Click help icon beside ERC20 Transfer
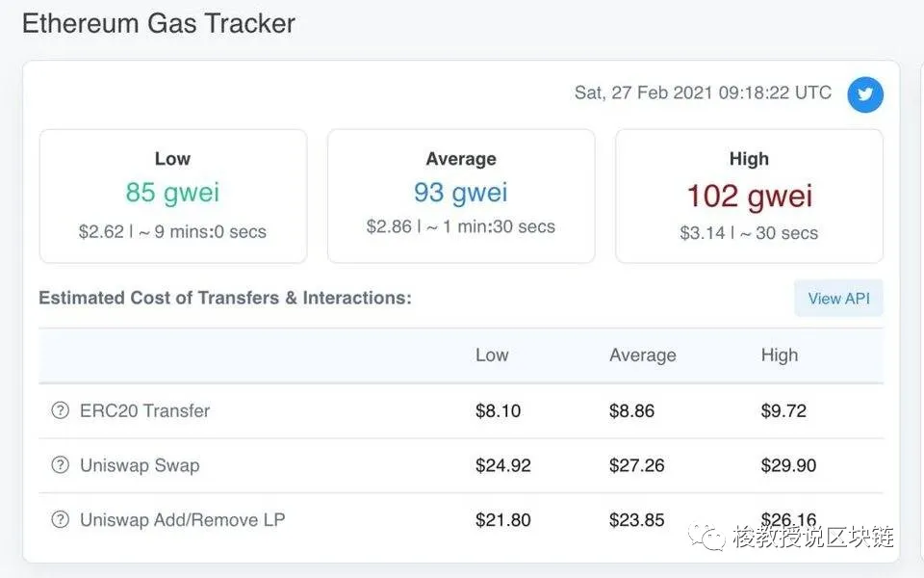The height and width of the screenshot is (578, 924). 60,410
